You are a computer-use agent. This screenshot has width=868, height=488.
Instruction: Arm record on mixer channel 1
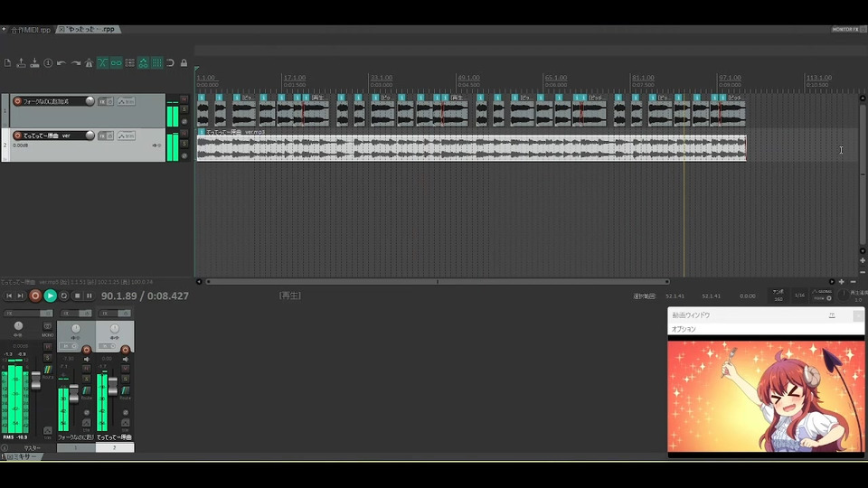pyautogui.click(x=87, y=350)
